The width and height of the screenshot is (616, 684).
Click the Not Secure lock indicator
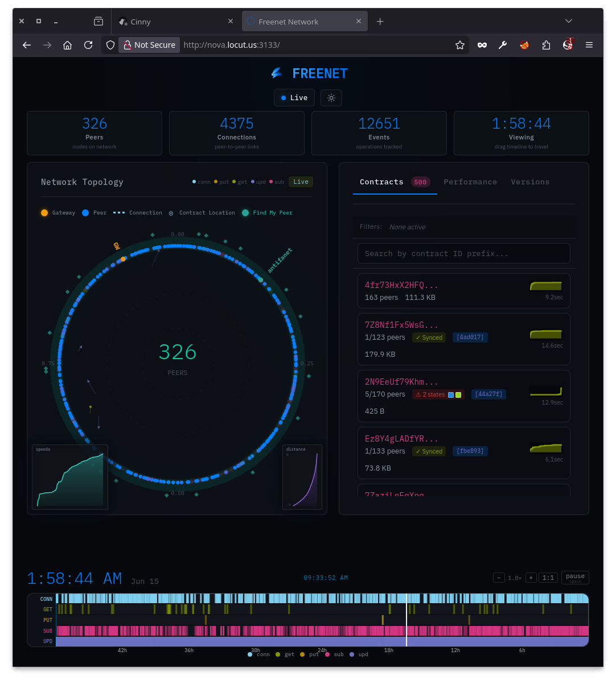coord(149,45)
